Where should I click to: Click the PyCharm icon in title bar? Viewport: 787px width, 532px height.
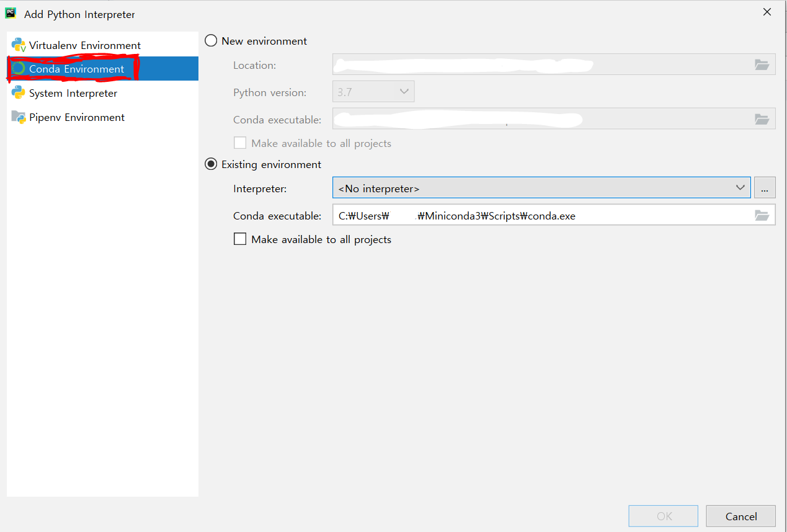click(x=11, y=13)
